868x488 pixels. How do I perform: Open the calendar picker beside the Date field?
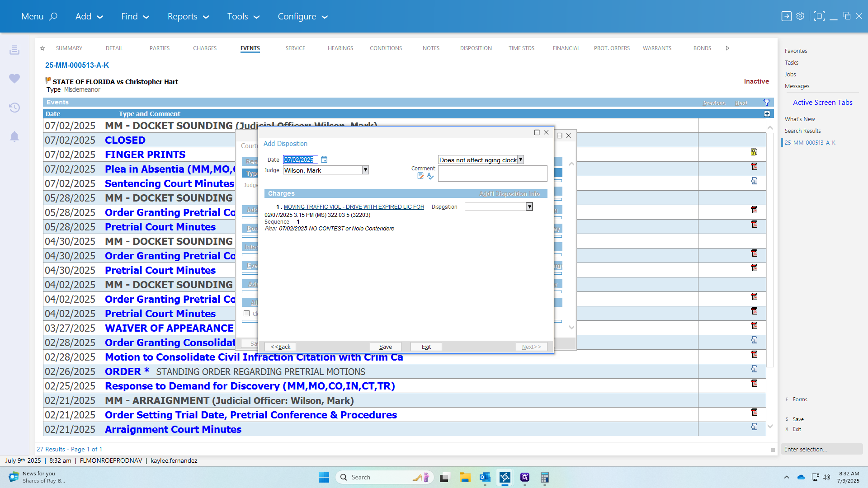tap(324, 160)
